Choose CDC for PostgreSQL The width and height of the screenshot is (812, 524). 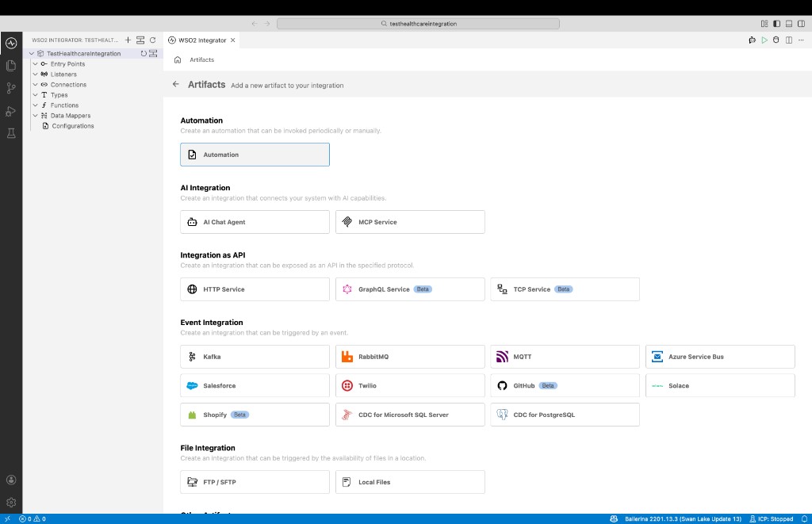tap(565, 415)
